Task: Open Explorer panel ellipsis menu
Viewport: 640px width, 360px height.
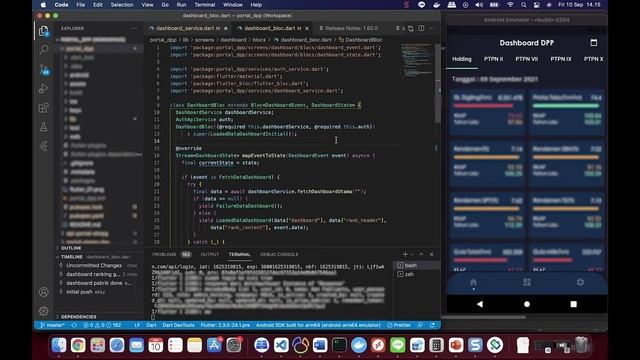Action: click(x=134, y=28)
